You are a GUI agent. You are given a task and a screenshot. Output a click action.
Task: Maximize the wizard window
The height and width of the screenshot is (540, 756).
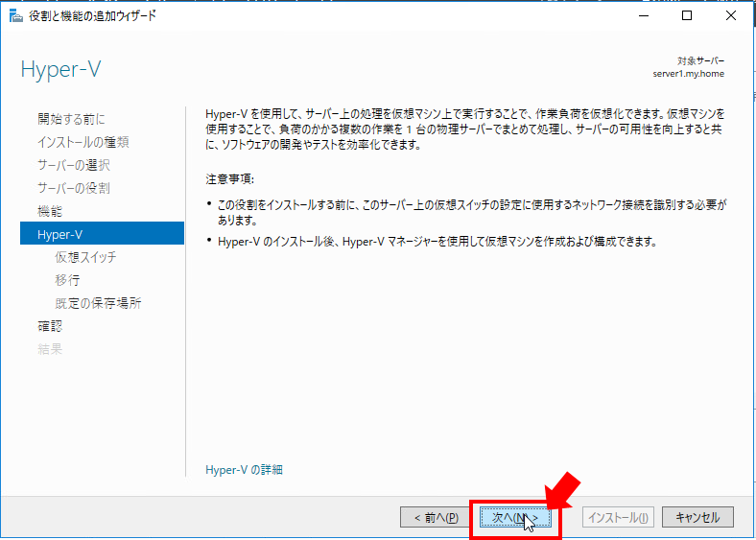(687, 15)
